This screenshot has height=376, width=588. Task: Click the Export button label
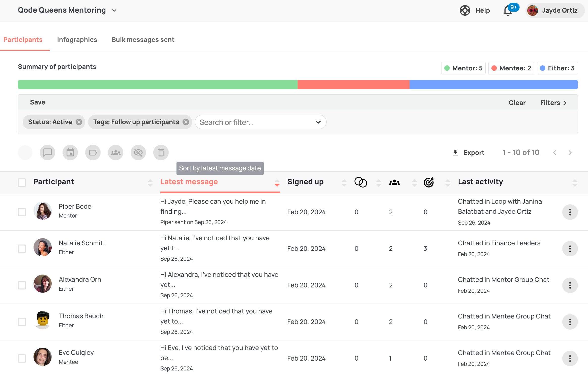(x=474, y=153)
